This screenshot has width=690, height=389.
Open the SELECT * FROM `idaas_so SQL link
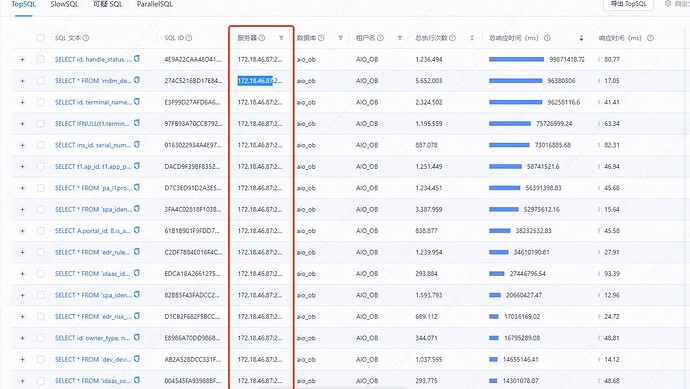[93, 381]
